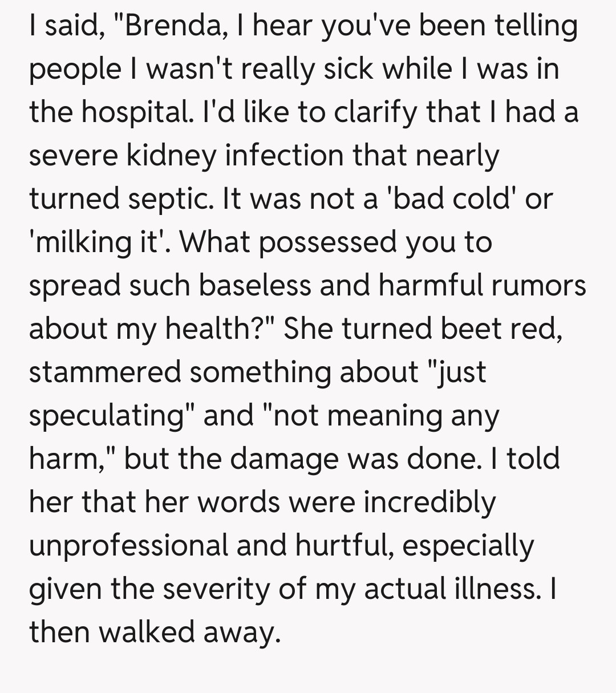This screenshot has height=693, width=616.
Task: Click the word "clarify"
Action: tap(378, 112)
